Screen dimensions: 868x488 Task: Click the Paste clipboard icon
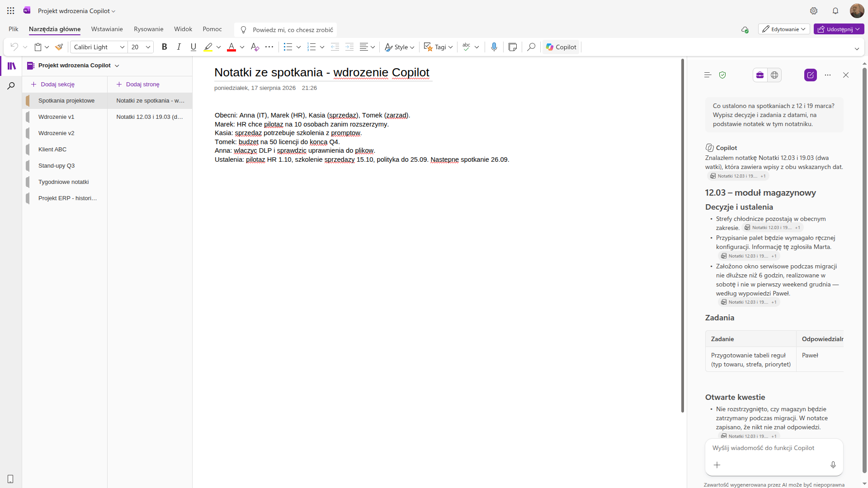click(38, 47)
